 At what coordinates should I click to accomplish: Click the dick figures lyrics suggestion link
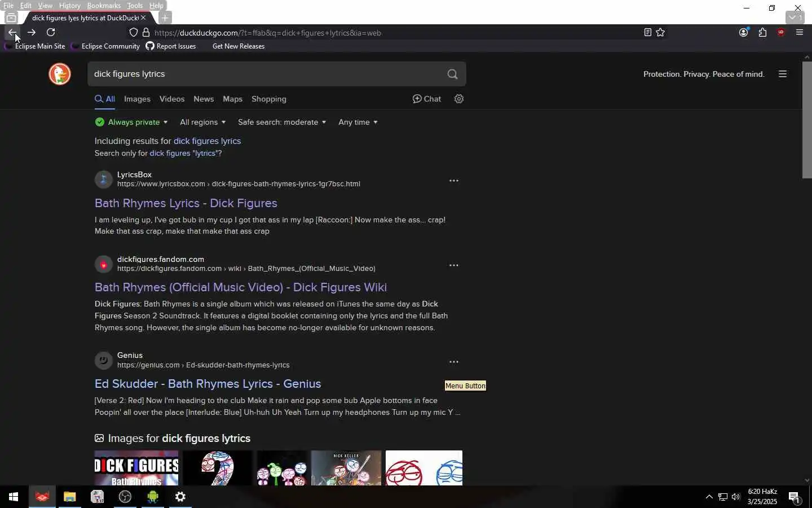[207, 141]
